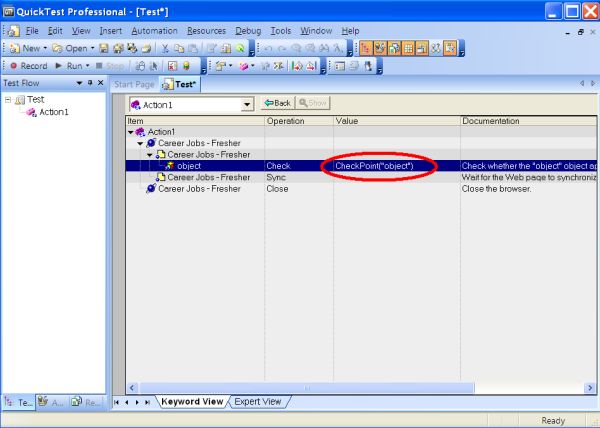Click the Stop square icon
The width and height of the screenshot is (600, 428).
pyautogui.click(x=99, y=66)
